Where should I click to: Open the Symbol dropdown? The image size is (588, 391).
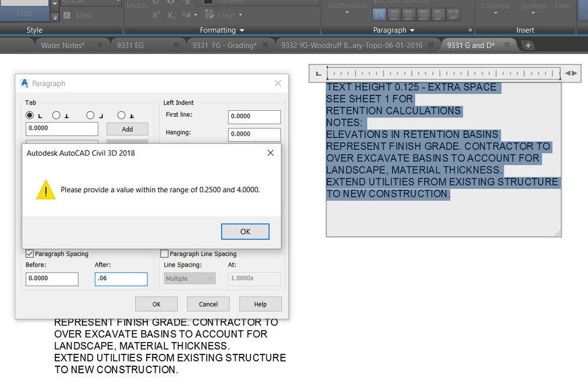pyautogui.click(x=533, y=8)
